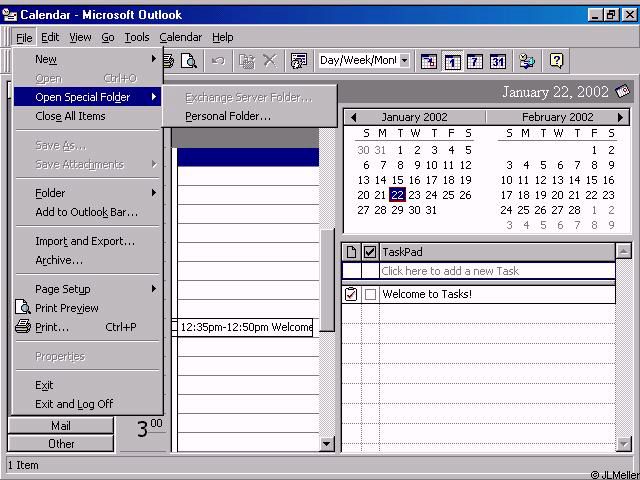Image resolution: width=640 pixels, height=480 pixels.
Task: Choose the Archive menu entry
Action: pyautogui.click(x=87, y=260)
